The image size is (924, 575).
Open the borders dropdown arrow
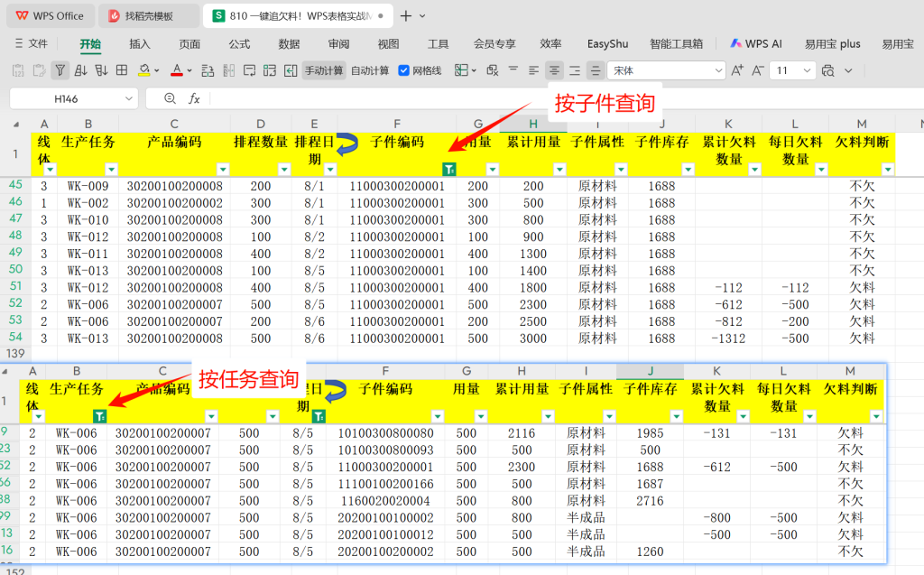coord(474,70)
